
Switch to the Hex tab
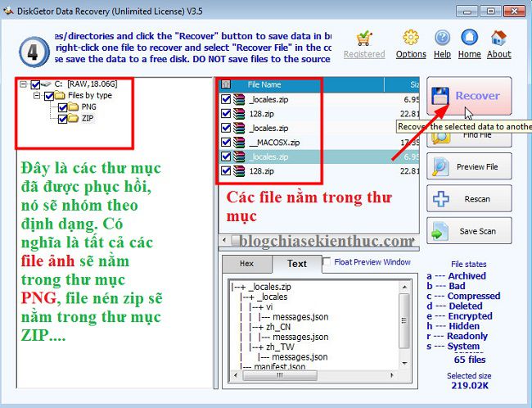point(247,264)
